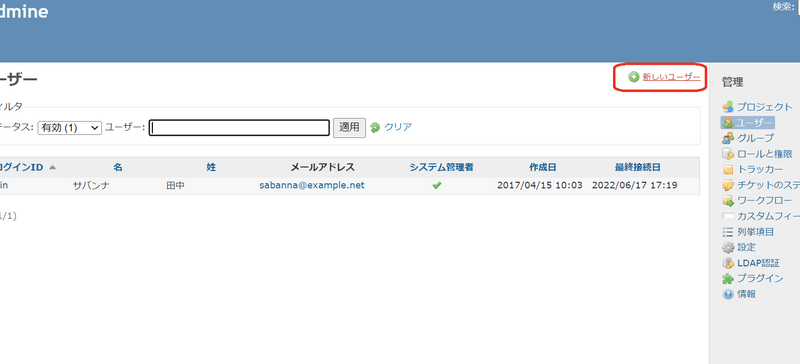Image resolution: width=800 pixels, height=364 pixels.
Task: Open the 新しいユーザー link
Action: (671, 77)
